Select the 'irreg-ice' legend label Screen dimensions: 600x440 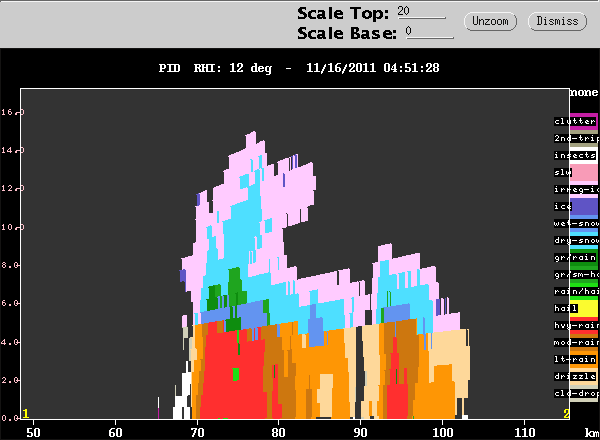click(x=576, y=189)
